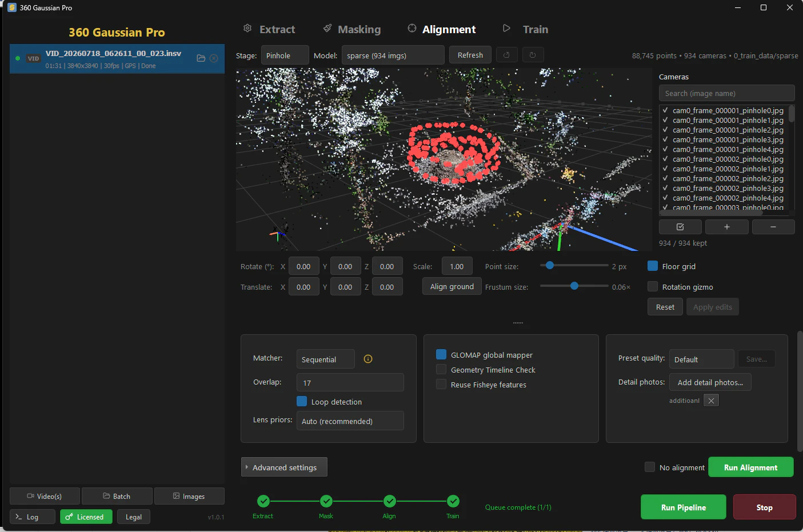Image resolution: width=803 pixels, height=532 pixels.
Task: Click the select-all cameras checkmark button
Action: pos(680,227)
